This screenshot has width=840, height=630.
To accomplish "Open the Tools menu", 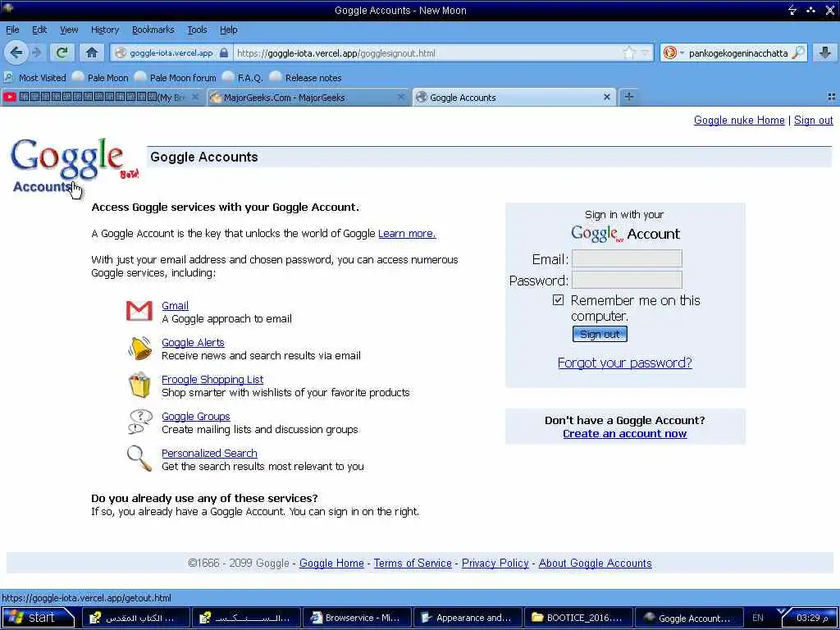I will (x=197, y=30).
